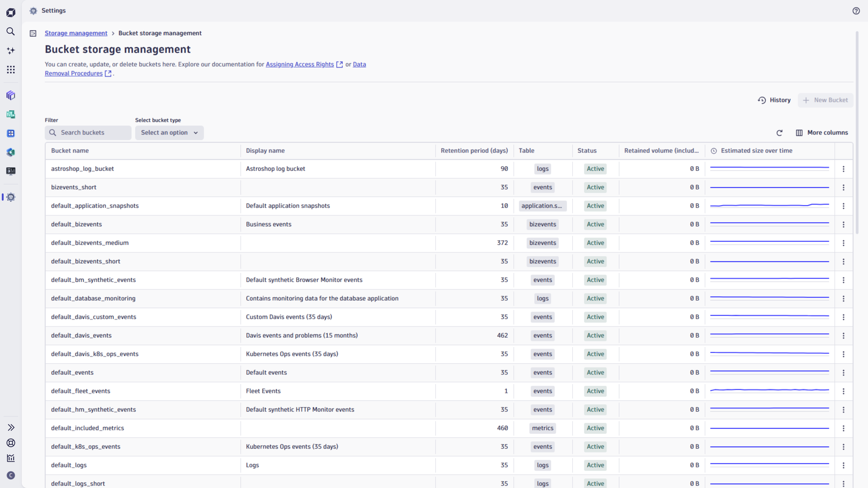Open the support lifebuoy icon
Screen dimensions: 868x488
point(11,443)
